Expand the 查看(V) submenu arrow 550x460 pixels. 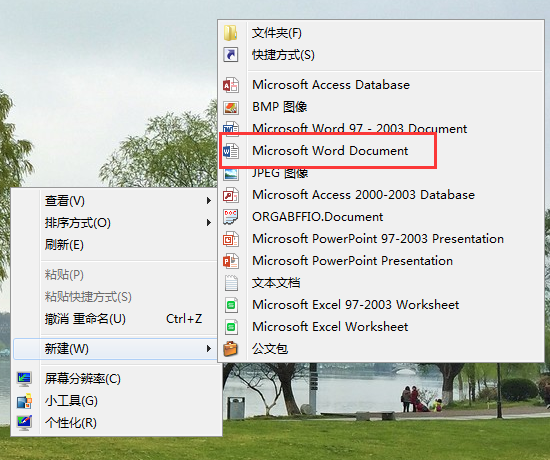209,201
